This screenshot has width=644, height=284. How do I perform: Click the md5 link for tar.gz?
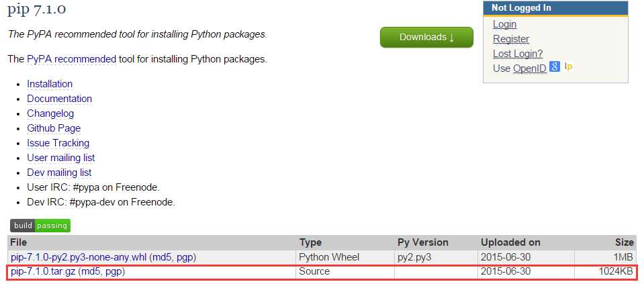click(x=91, y=271)
